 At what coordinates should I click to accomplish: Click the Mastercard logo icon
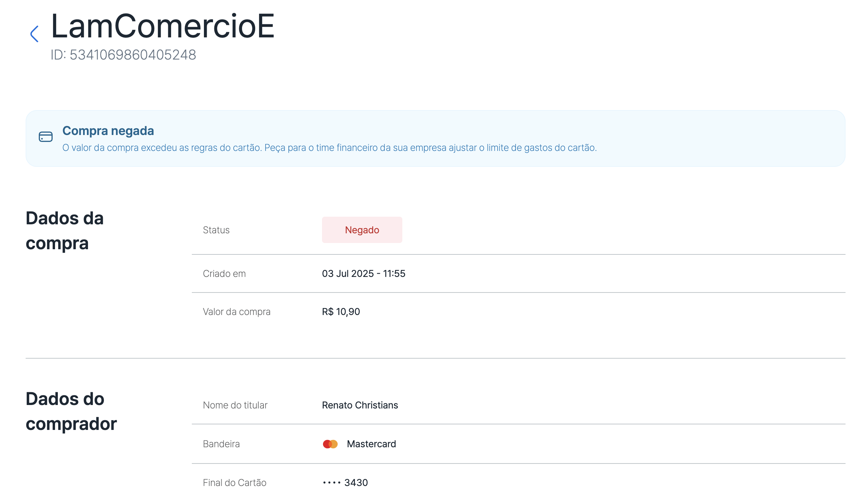330,444
